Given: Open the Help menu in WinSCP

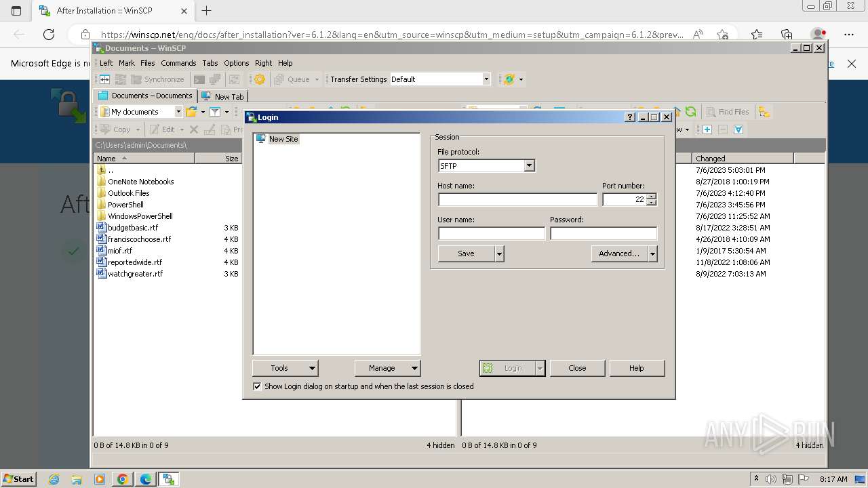Looking at the screenshot, I should (285, 63).
